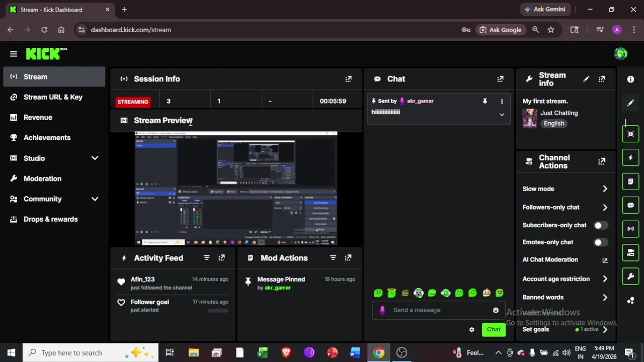Click the green Chat send button
The height and width of the screenshot is (362, 644).
[x=494, y=330]
